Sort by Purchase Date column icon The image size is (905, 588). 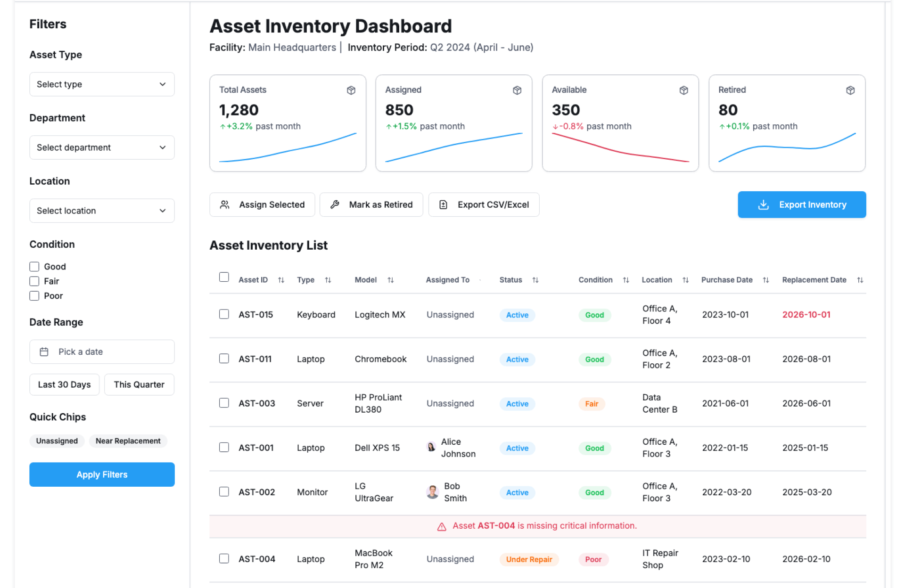tap(765, 280)
